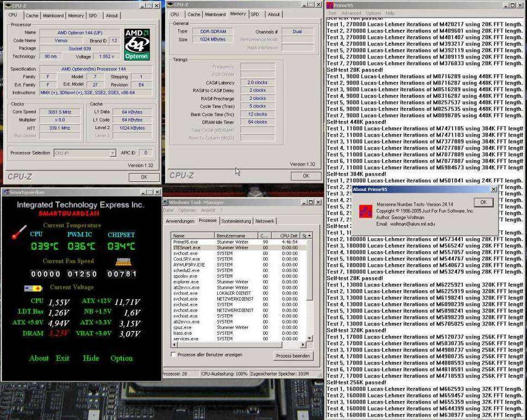The width and height of the screenshot is (527, 420).
Task: Open the Optionen menu in Task Manager
Action: [x=187, y=211]
